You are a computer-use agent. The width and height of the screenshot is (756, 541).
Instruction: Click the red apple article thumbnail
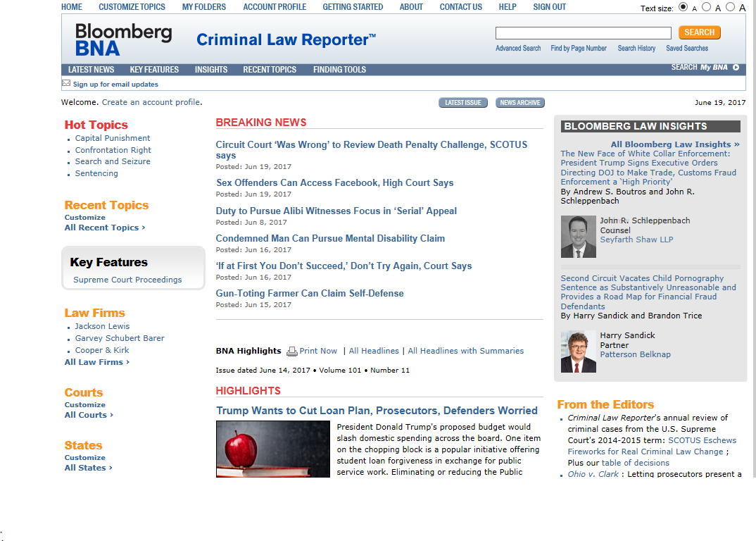coord(273,449)
